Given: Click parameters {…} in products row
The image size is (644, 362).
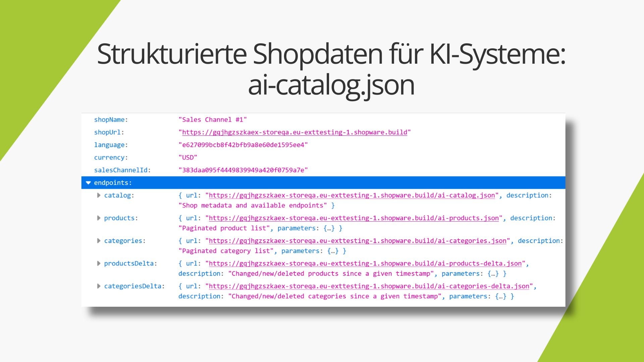Looking at the screenshot, I should [x=306, y=228].
